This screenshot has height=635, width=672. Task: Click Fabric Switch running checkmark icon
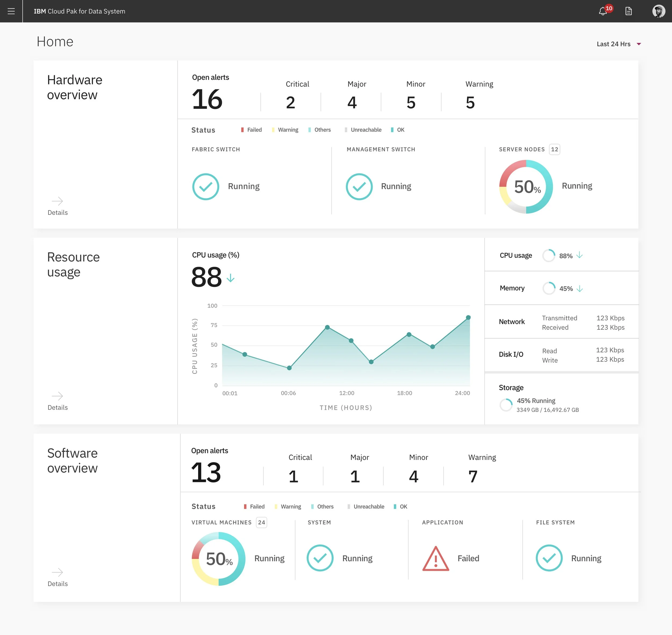206,186
